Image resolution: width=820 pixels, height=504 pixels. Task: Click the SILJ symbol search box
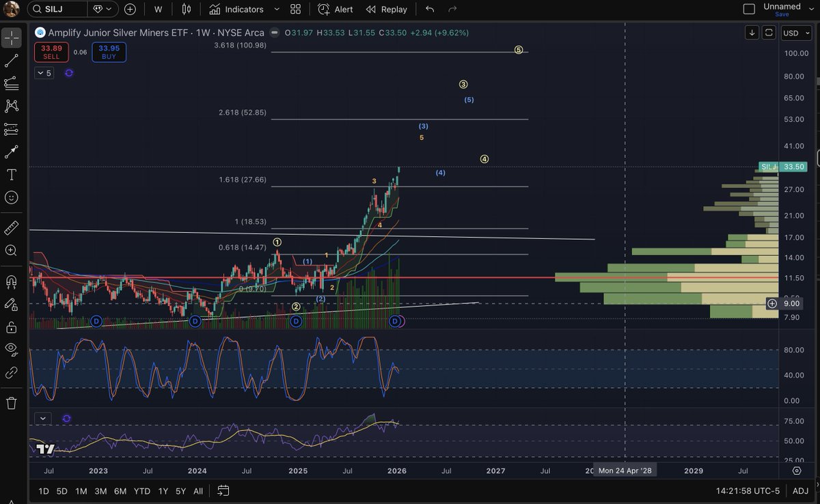(x=57, y=10)
